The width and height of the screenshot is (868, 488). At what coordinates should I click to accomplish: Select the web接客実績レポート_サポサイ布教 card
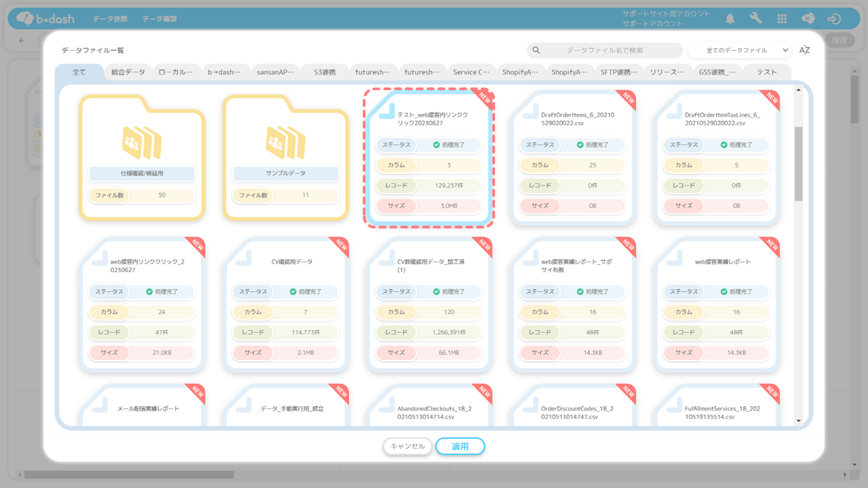[x=574, y=304]
